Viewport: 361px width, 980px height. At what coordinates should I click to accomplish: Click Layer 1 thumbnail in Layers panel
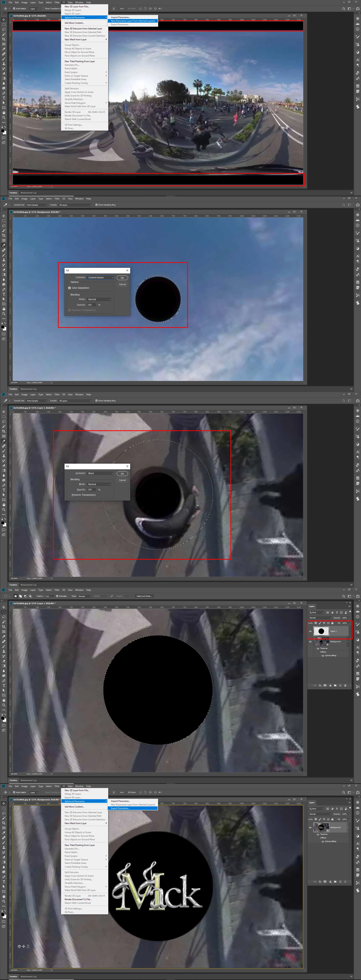(x=321, y=631)
